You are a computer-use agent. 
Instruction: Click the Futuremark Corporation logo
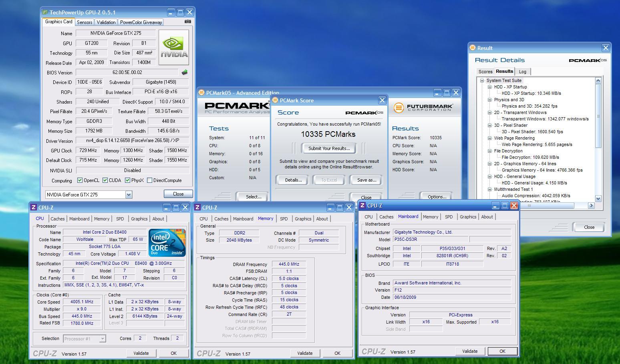tap(423, 108)
